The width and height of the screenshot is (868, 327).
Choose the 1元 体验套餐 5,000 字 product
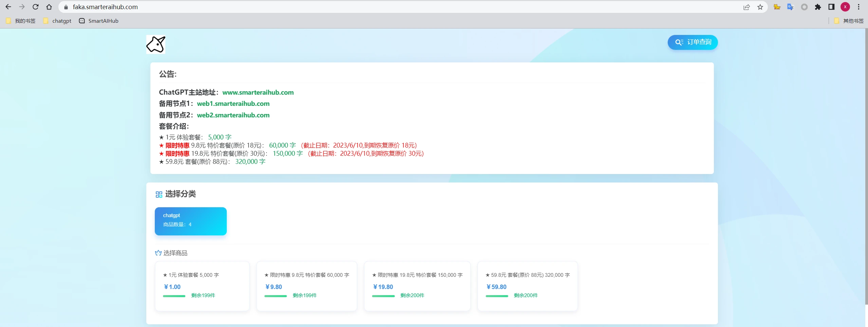click(x=202, y=286)
